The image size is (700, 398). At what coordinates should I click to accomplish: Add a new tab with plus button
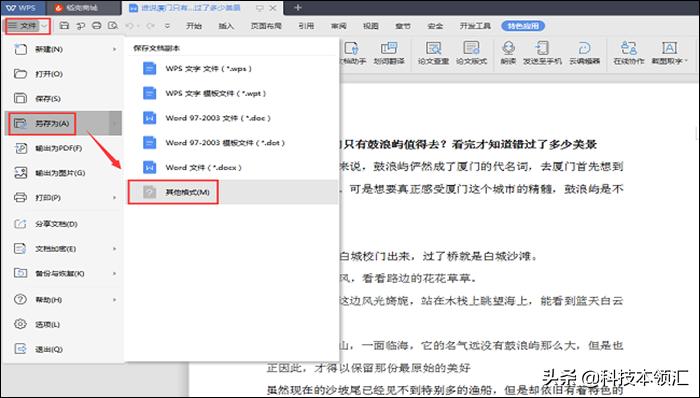pos(298,8)
